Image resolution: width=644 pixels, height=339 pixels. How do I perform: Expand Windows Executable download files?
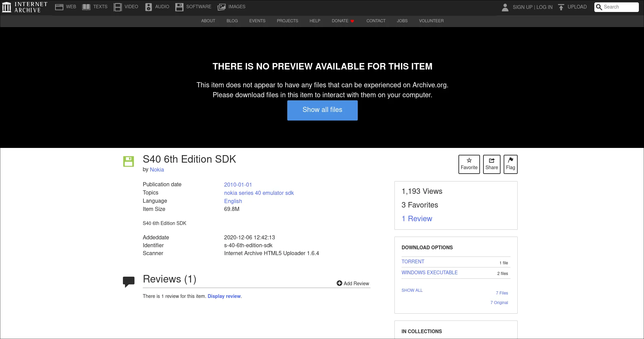(429, 273)
